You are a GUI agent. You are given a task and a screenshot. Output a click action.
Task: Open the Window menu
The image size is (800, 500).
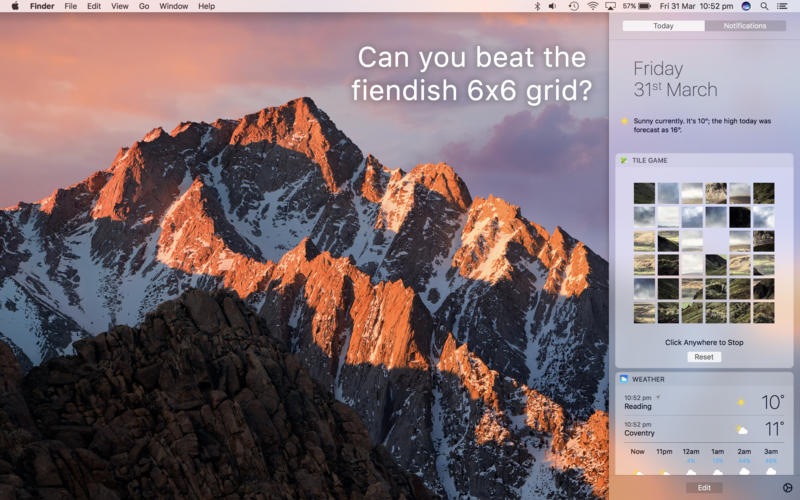173,6
